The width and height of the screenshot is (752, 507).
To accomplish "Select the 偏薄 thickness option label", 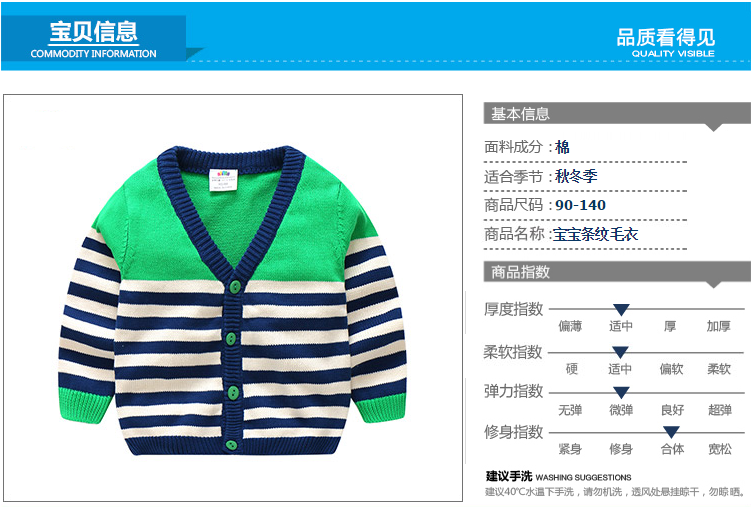I will click(x=570, y=326).
